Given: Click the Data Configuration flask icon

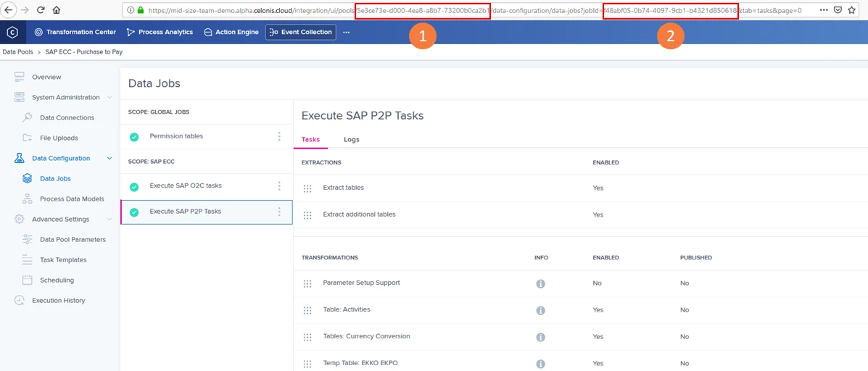Looking at the screenshot, I should pyautogui.click(x=20, y=158).
